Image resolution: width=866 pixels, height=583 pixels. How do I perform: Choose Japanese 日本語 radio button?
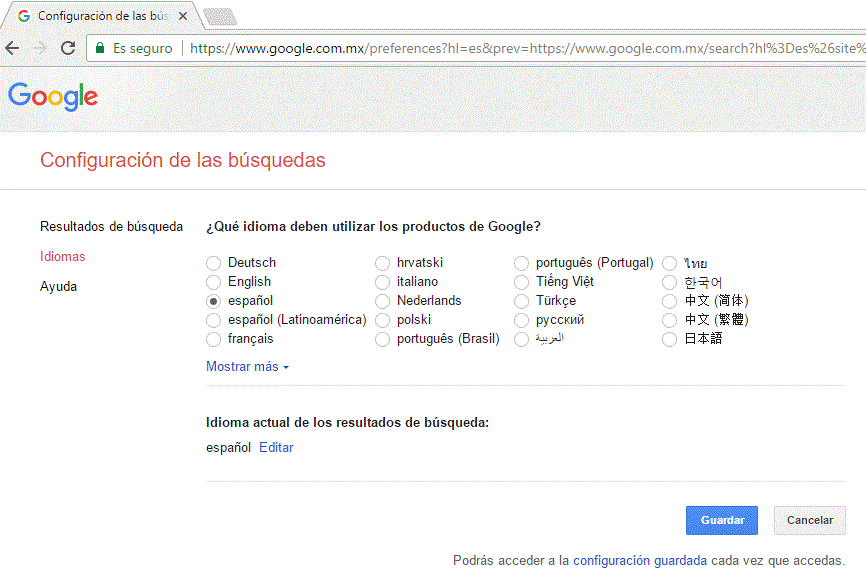click(669, 339)
